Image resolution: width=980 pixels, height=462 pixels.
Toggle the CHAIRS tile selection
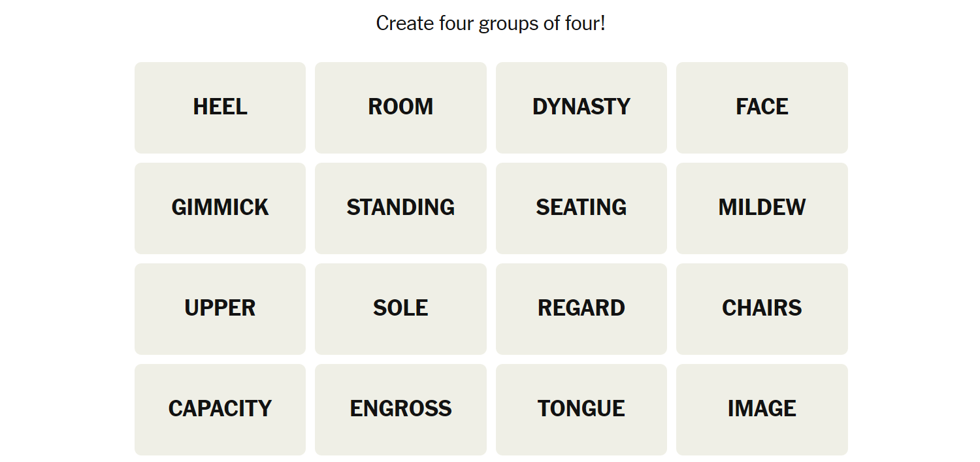pyautogui.click(x=762, y=309)
